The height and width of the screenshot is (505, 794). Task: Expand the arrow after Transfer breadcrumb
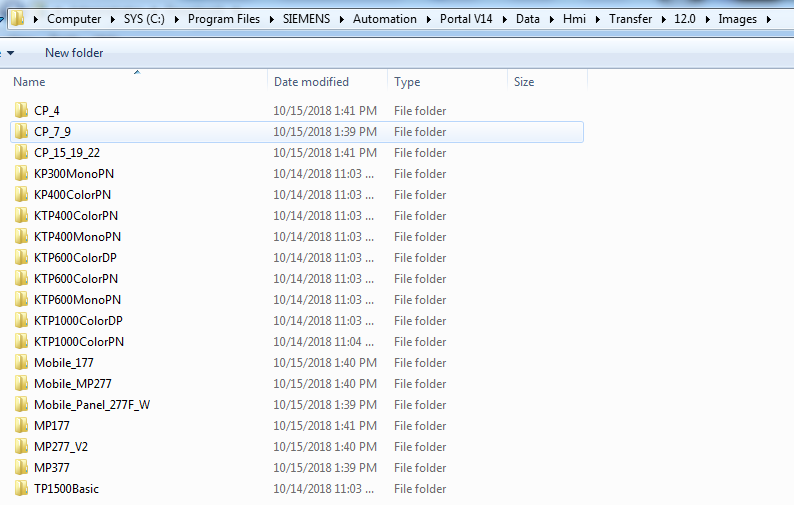click(x=663, y=19)
